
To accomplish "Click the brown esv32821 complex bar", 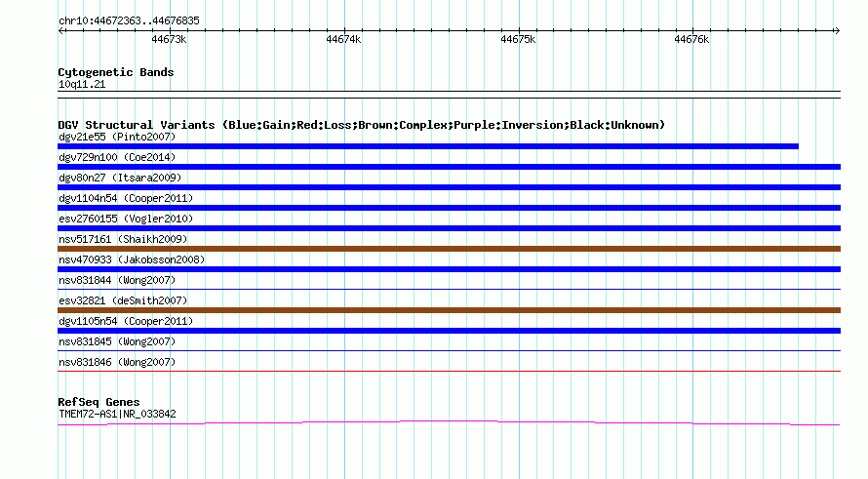I will click(x=449, y=310).
